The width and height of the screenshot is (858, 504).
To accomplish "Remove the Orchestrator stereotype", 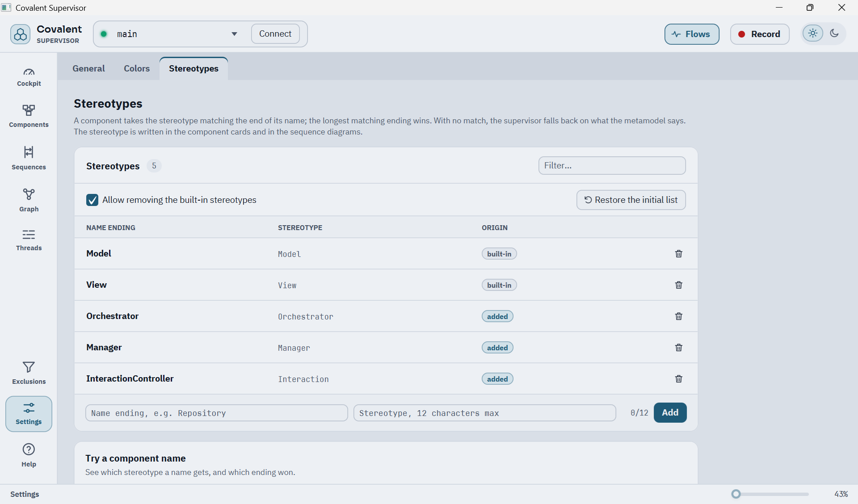I will click(x=678, y=316).
